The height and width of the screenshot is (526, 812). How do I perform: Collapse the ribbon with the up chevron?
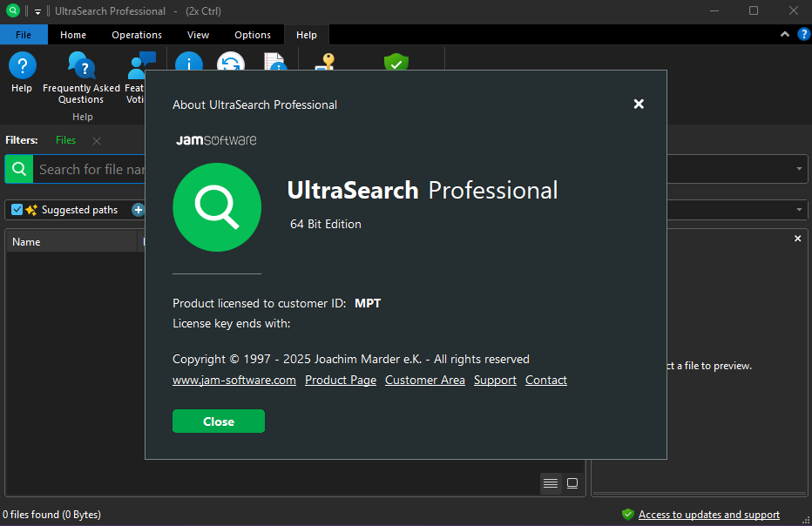tap(784, 34)
